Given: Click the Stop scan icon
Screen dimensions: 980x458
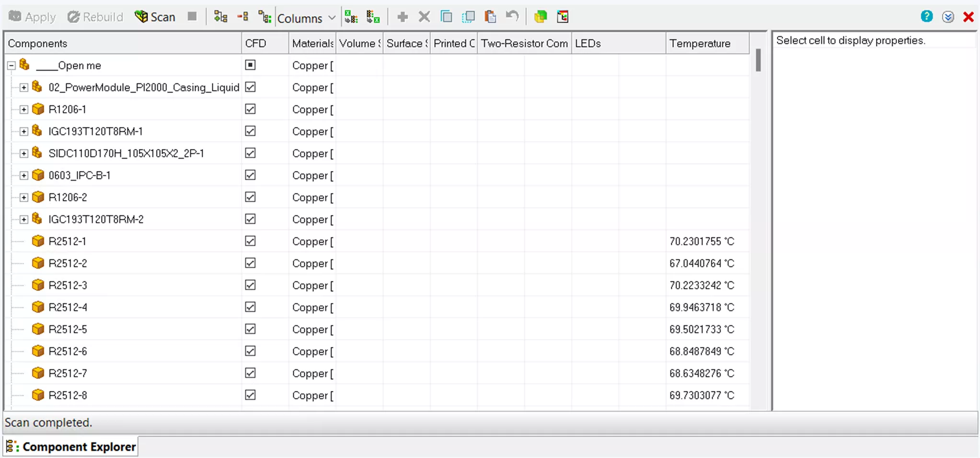Looking at the screenshot, I should click(193, 16).
